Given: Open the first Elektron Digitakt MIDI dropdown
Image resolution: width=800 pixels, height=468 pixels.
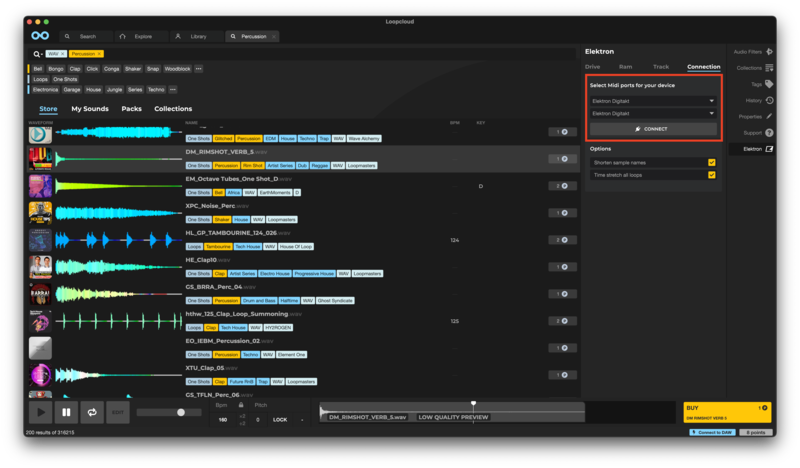Looking at the screenshot, I should click(x=653, y=101).
